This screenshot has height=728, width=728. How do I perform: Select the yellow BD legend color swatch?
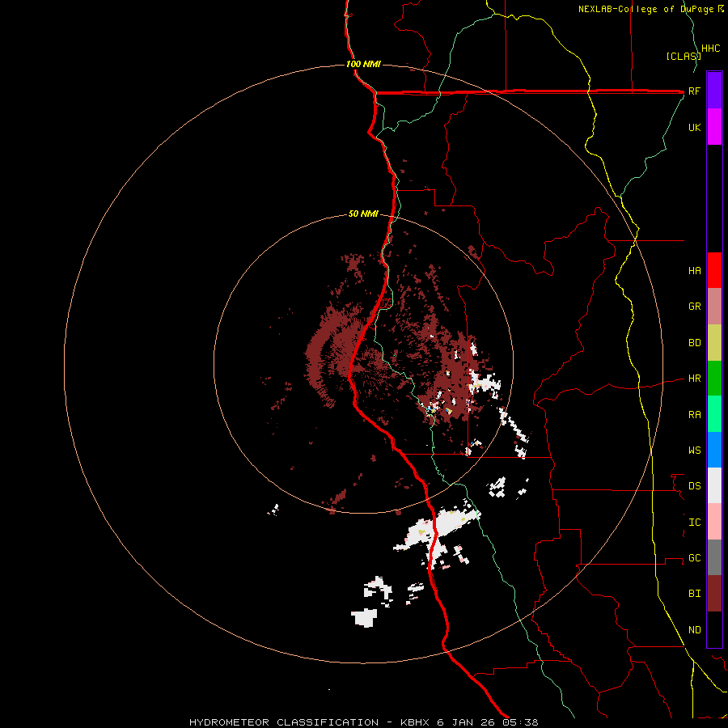[714, 343]
